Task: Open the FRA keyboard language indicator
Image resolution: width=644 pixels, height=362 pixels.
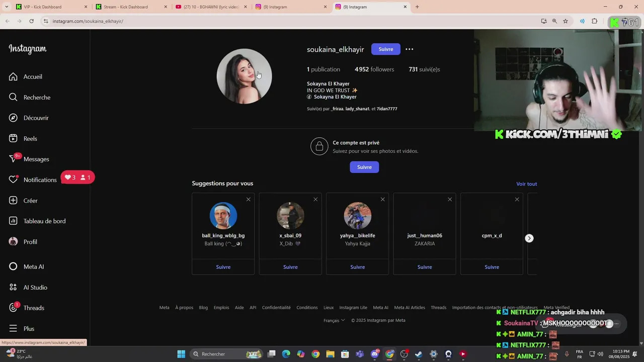Action: point(580,354)
